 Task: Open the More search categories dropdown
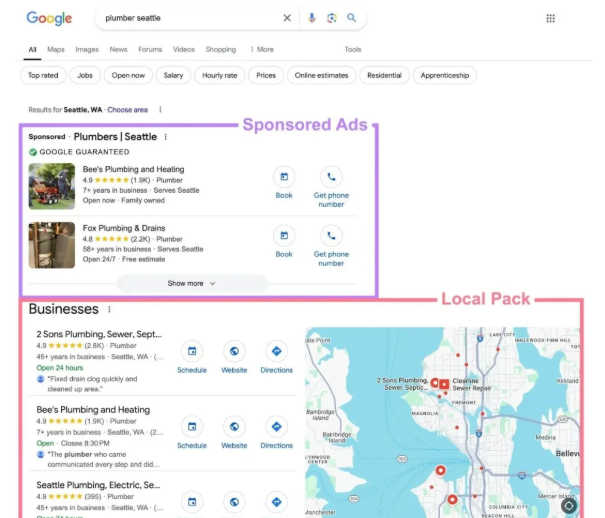tap(262, 49)
